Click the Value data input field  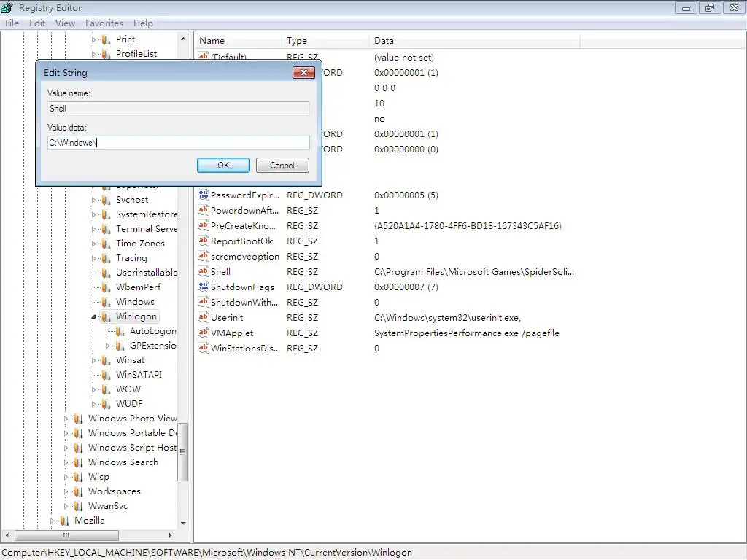pos(179,143)
